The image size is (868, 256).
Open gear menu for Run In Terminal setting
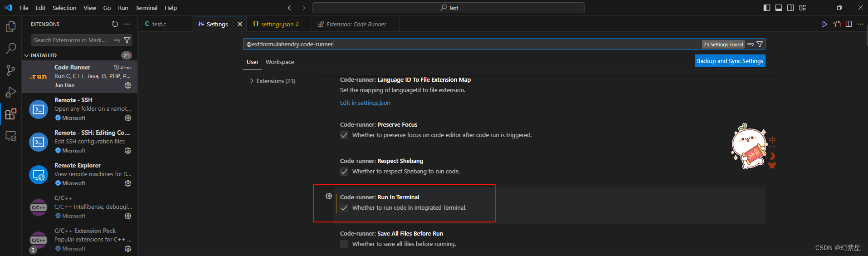pyautogui.click(x=329, y=196)
